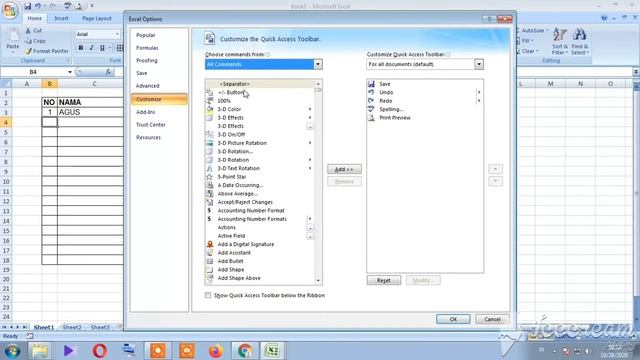Select Above Average... command
This screenshot has height=360, width=640.
(260, 193)
